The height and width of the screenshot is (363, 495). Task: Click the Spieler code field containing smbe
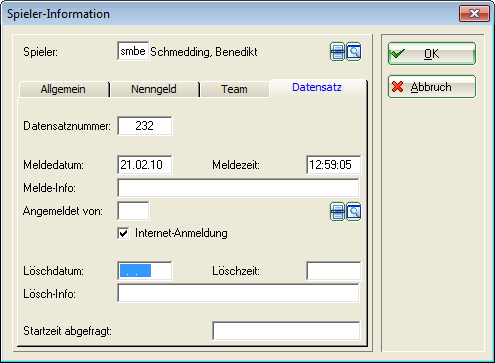pos(133,51)
